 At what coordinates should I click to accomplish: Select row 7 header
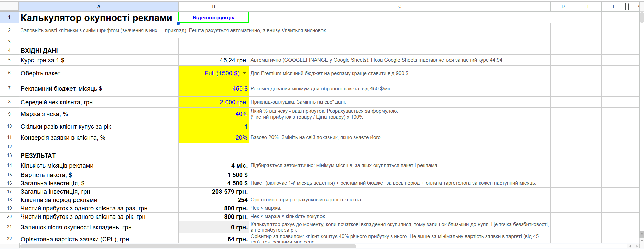pyautogui.click(x=9, y=88)
